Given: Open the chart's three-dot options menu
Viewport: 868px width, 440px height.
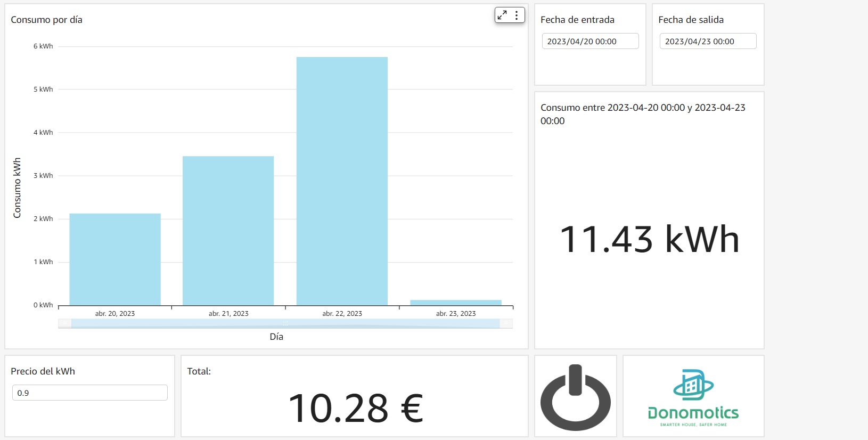Looking at the screenshot, I should [517, 15].
